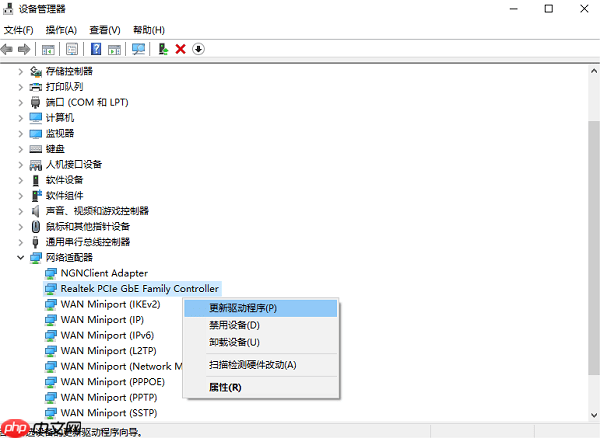
Task: Expand the 存储控制器 category
Action: [x=22, y=71]
